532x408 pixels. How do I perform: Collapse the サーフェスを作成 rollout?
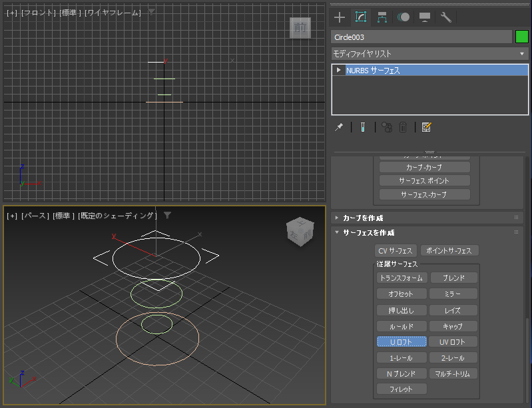coord(337,232)
